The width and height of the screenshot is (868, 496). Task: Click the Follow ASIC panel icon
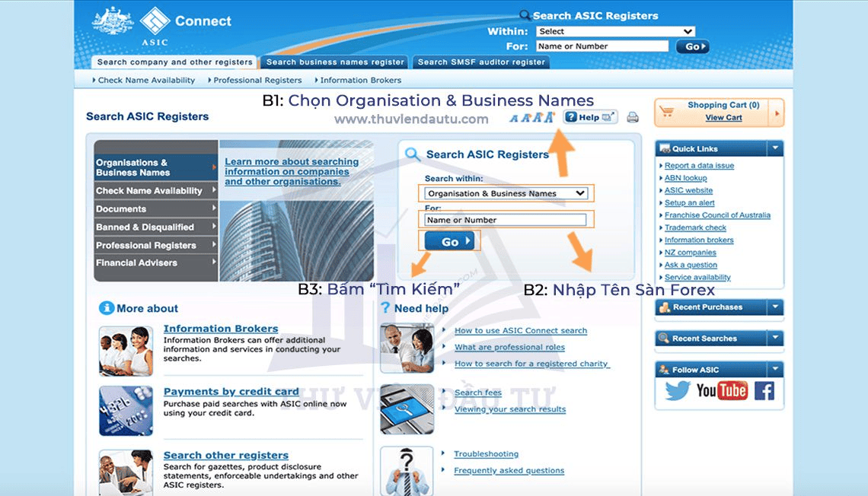pos(664,370)
